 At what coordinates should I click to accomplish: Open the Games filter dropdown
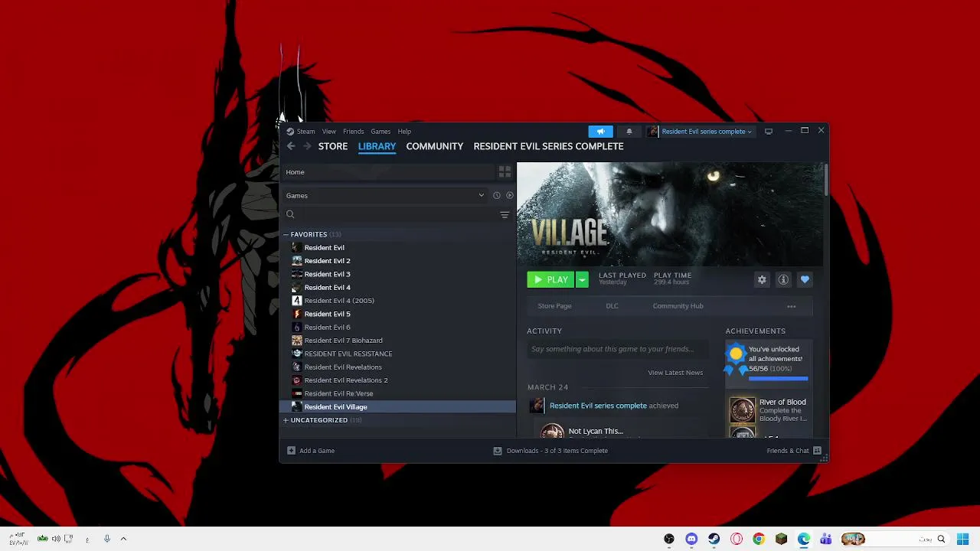click(386, 195)
